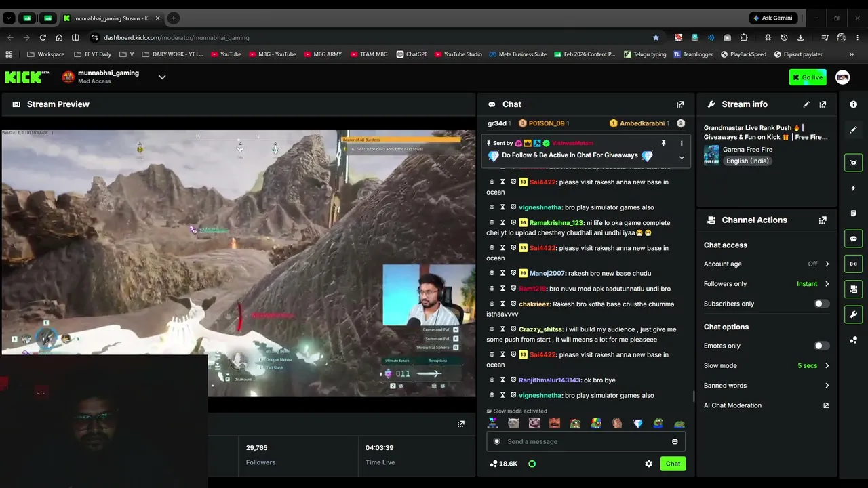868x488 pixels.
Task: Pop out the Channel Actions panel
Action: click(x=823, y=220)
